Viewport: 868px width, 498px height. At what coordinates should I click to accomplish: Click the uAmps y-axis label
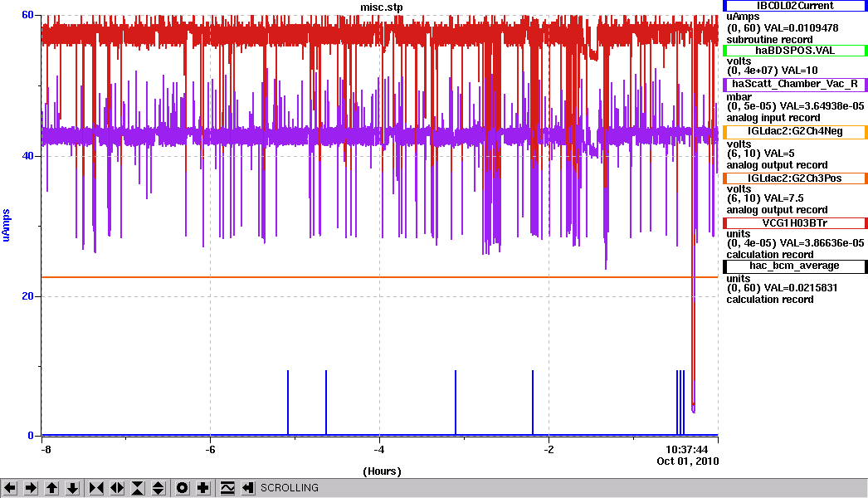6,225
